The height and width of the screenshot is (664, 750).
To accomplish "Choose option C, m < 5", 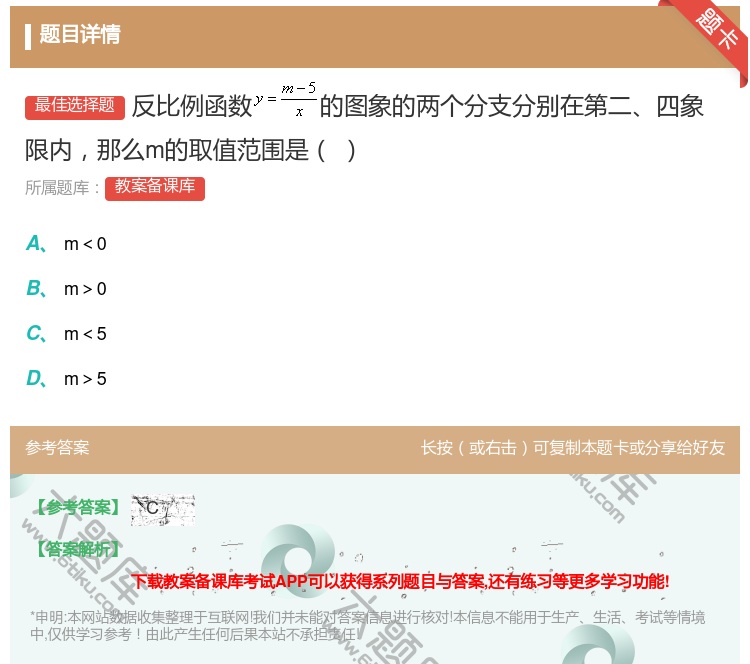I will click(x=66, y=334).
